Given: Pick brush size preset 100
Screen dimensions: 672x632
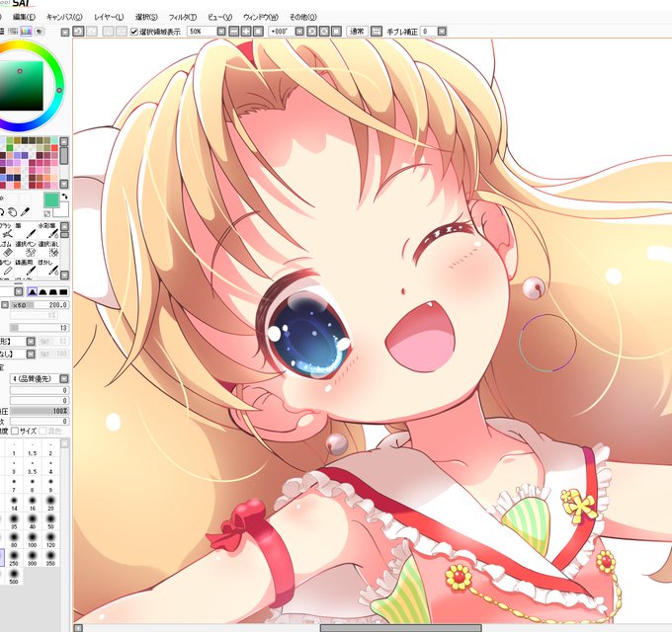Looking at the screenshot, I should point(33,539).
